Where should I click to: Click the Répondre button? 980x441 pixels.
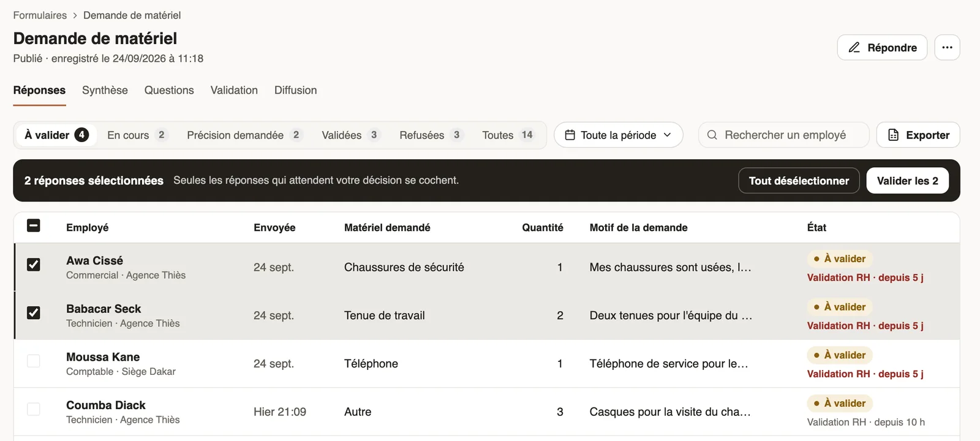[x=882, y=47]
